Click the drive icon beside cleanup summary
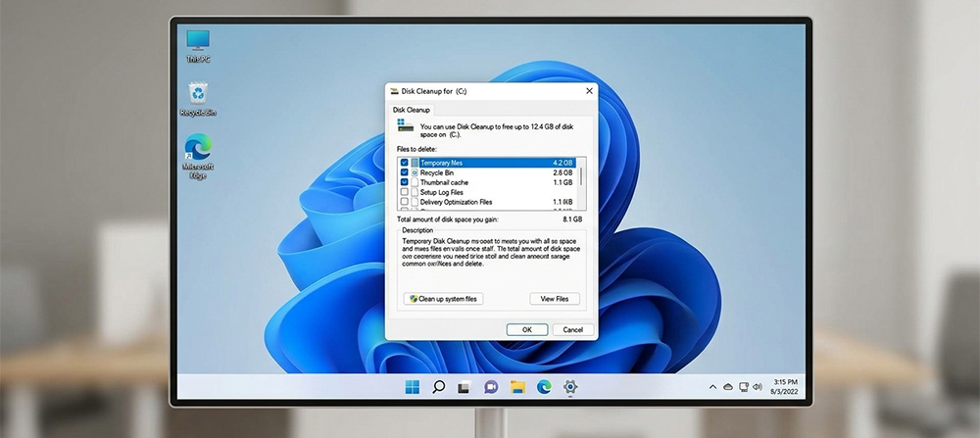Screen dimensions: 980x438 [405, 125]
